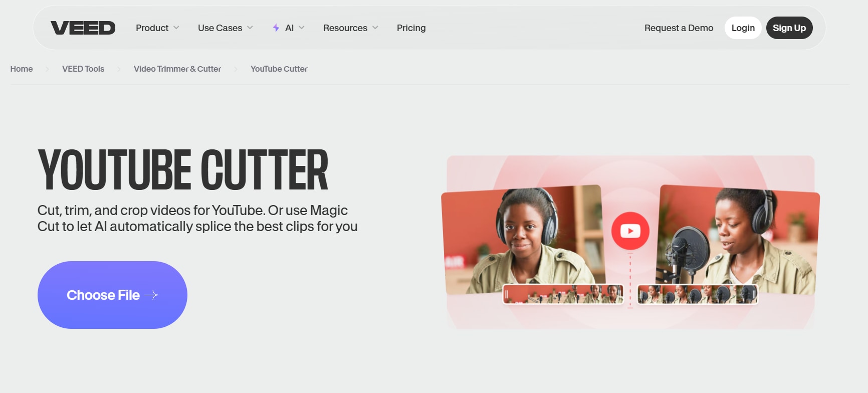Viewport: 868px width, 393px height.
Task: Open the Product menu
Action: (157, 28)
